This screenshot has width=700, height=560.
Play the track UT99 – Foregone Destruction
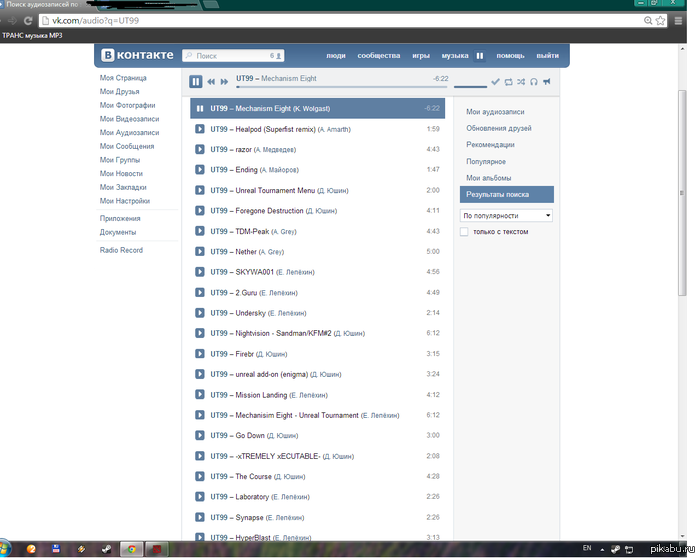click(x=200, y=211)
